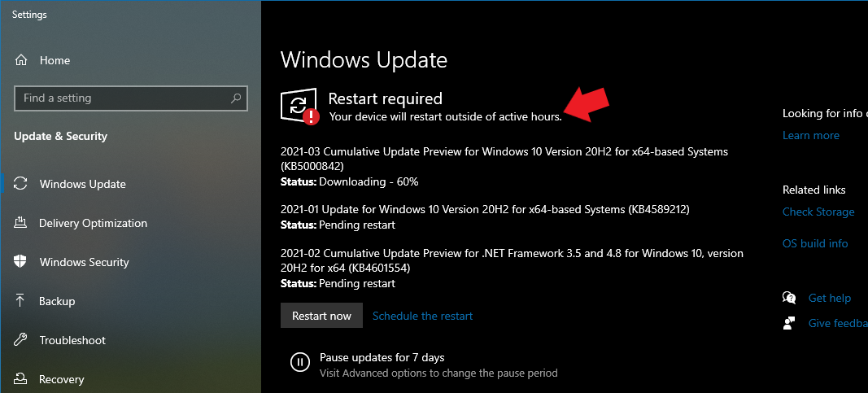Click the Windows Update sync icon in the sidebar
Viewport: 868px width, 393px height.
pyautogui.click(x=20, y=184)
